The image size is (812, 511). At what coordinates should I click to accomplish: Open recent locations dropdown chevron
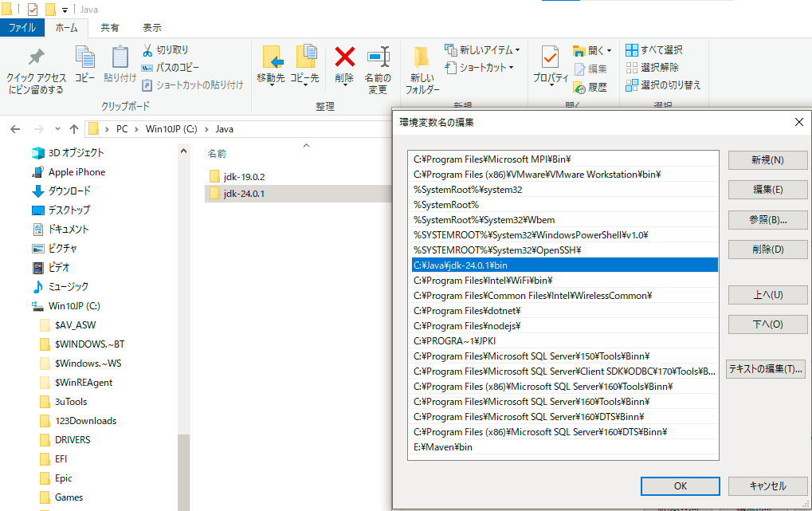tap(57, 129)
